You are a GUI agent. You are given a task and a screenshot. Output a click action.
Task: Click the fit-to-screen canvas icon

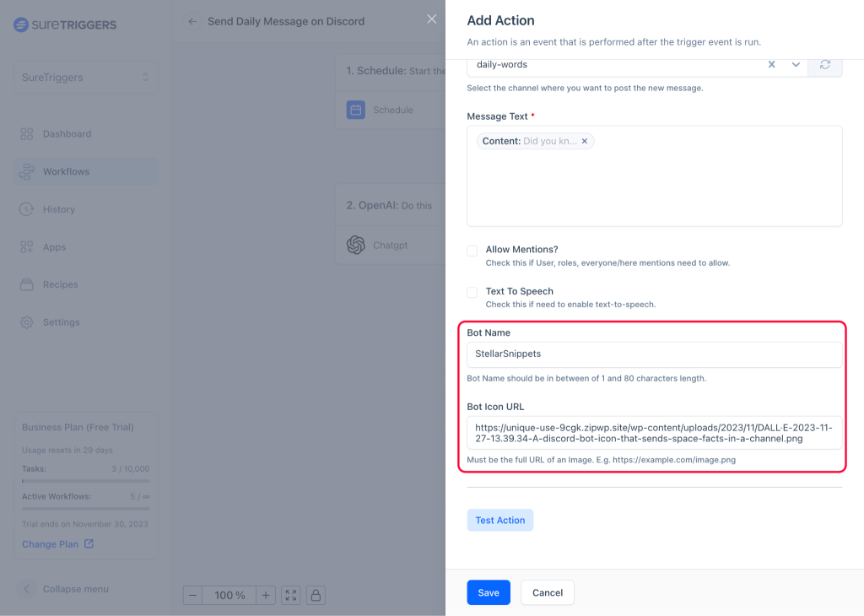pyautogui.click(x=291, y=595)
